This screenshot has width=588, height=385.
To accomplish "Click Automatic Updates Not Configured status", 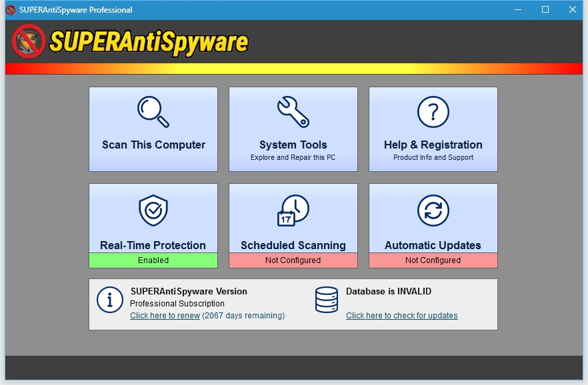I will 433,260.
